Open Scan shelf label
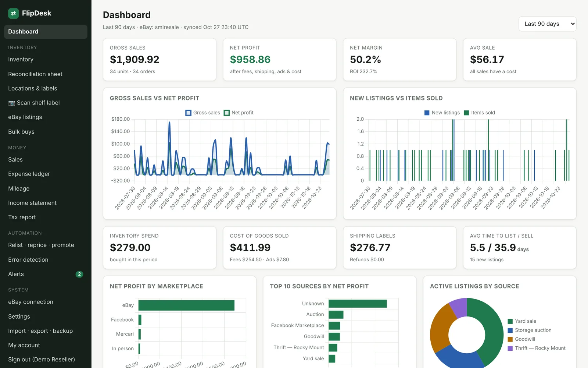Screen dimensions: 588x368 coord(46,103)
